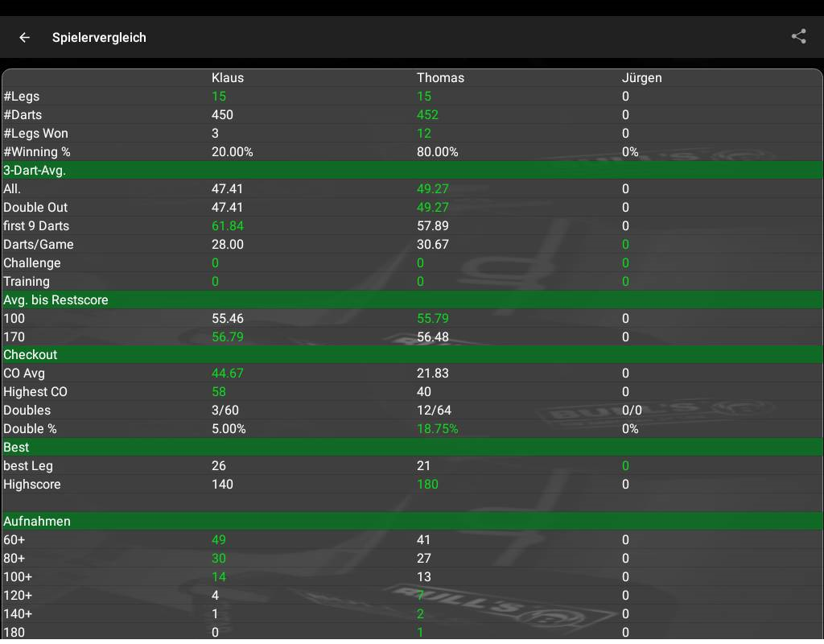This screenshot has height=644, width=824.
Task: Tap the Spielervergleich title
Action: point(99,37)
